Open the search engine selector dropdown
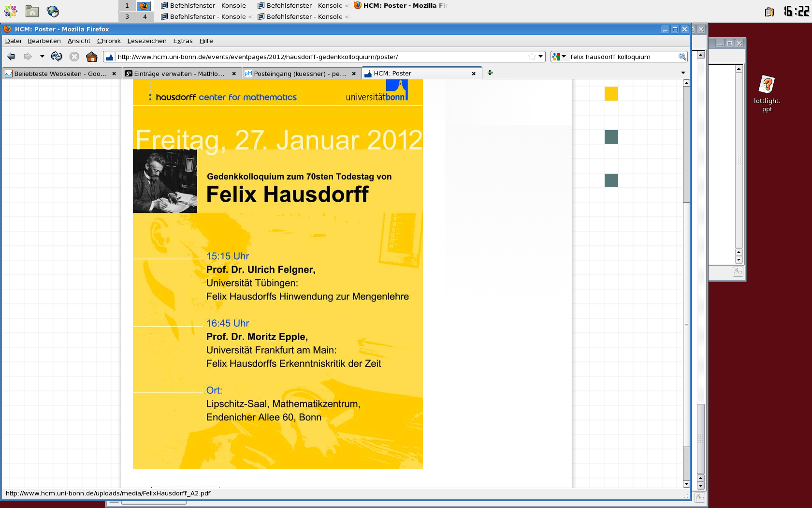The image size is (812, 508). 559,57
